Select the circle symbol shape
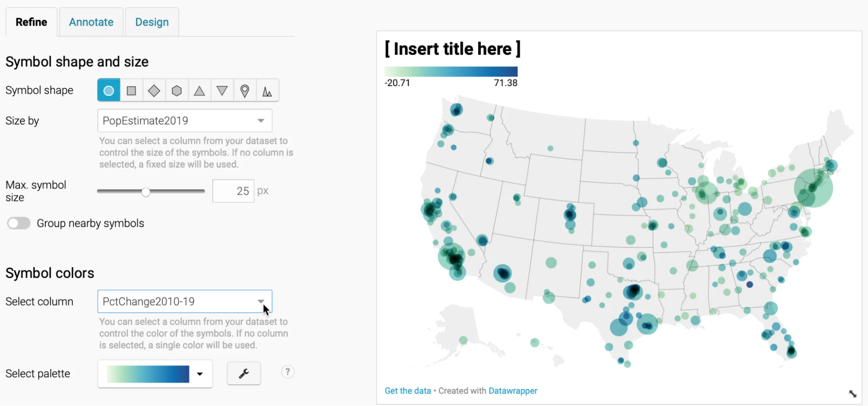The image size is (868, 406). coord(109,90)
